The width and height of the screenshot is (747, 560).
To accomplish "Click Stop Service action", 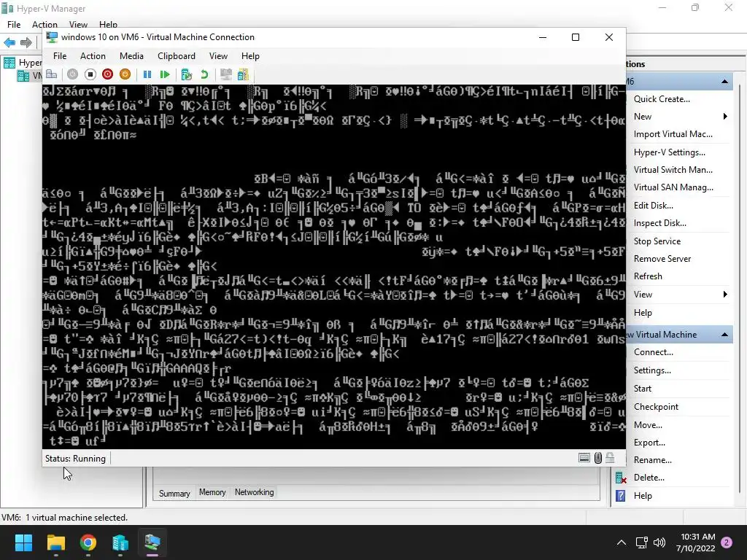I will [657, 241].
